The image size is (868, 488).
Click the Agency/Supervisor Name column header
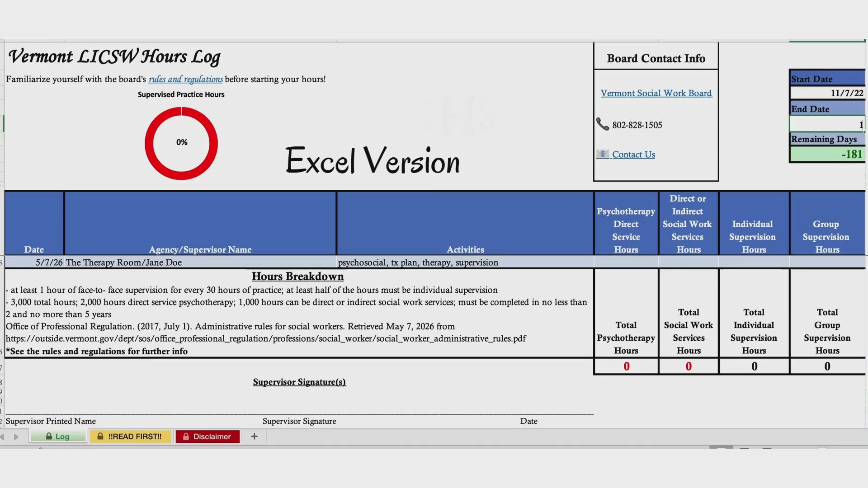(x=200, y=223)
